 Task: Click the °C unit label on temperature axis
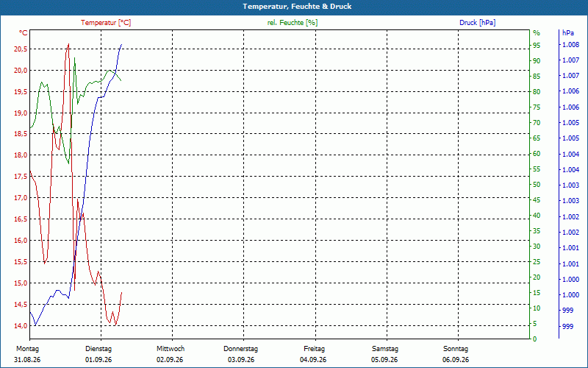click(24, 33)
